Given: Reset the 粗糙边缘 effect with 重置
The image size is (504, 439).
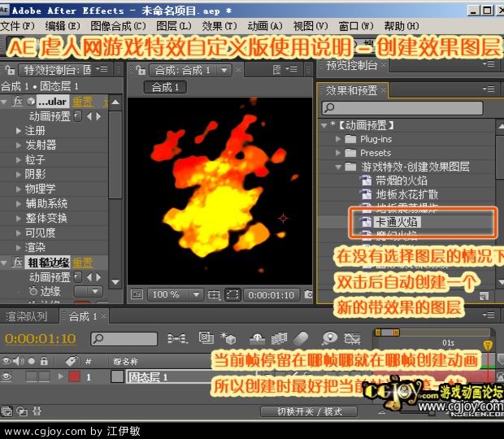Looking at the screenshot, I should 82,263.
